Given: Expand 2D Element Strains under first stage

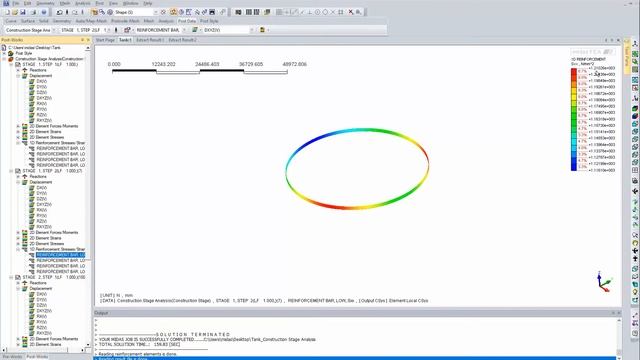Looking at the screenshot, I should [x=18, y=132].
